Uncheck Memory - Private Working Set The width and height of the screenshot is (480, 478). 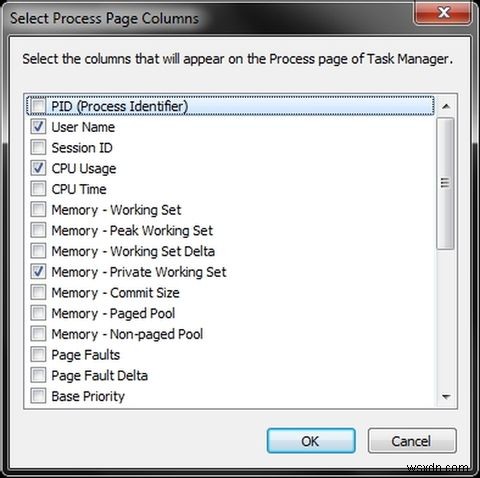(x=38, y=272)
